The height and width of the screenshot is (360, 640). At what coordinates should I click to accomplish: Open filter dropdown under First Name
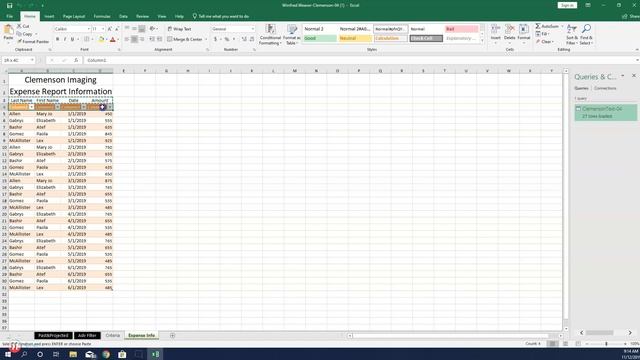point(58,107)
